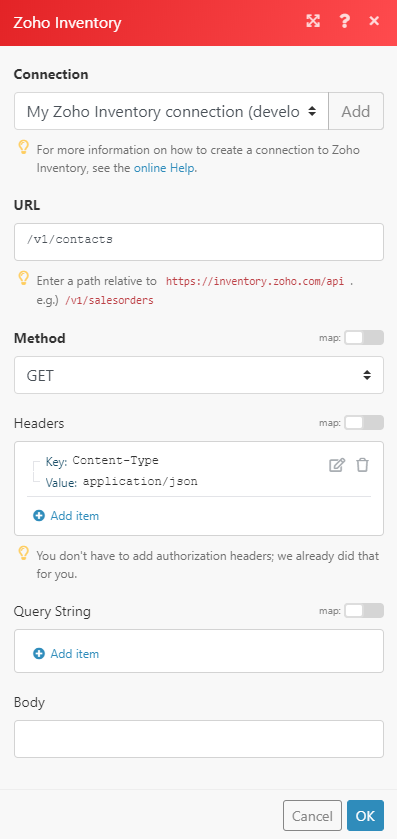The height and width of the screenshot is (839, 397).
Task: Click the Add connection button
Action: click(356, 111)
